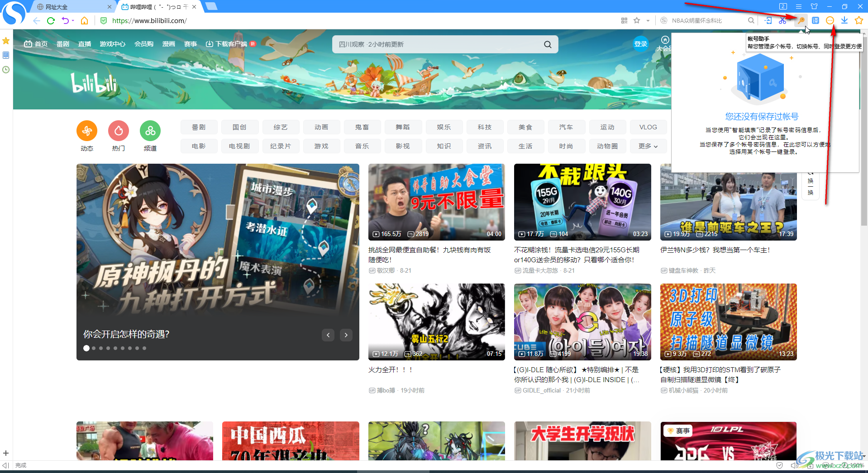Click the green security shield icon
Image resolution: width=868 pixels, height=473 pixels.
tap(104, 20)
